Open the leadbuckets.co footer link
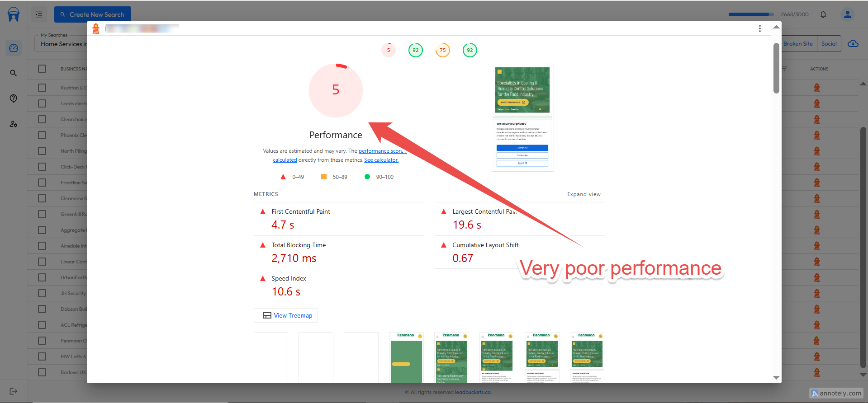Screen dimensions: 868x403 click(x=473, y=392)
